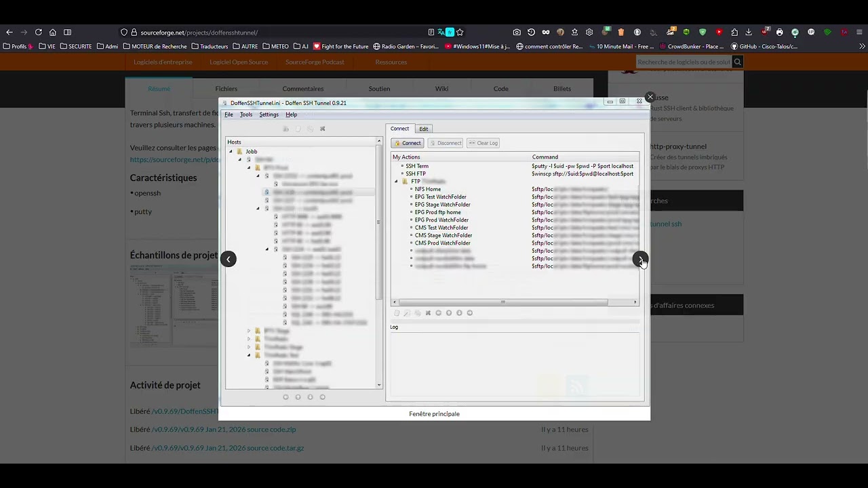Switch to the Connect tab

click(x=399, y=129)
